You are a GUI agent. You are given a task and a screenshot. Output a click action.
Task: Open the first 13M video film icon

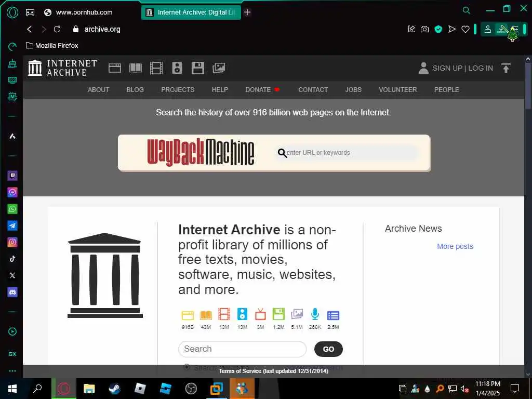(x=224, y=314)
